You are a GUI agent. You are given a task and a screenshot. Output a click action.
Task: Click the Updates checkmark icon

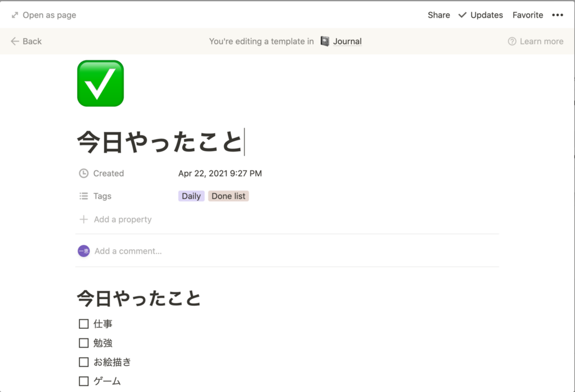point(462,15)
